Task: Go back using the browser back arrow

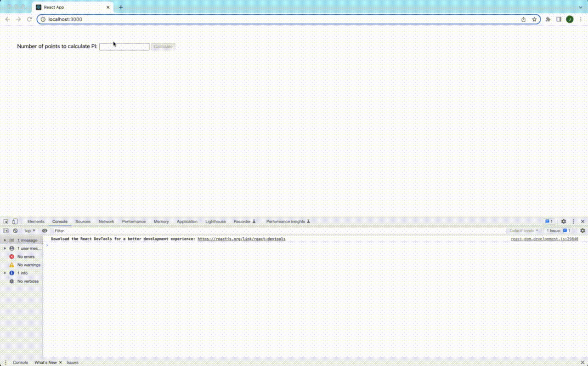Action: click(7, 19)
